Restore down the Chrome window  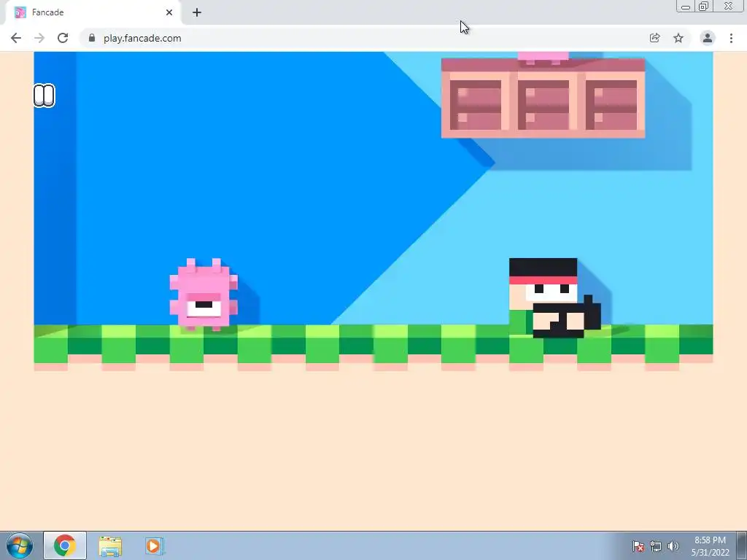(x=704, y=6)
